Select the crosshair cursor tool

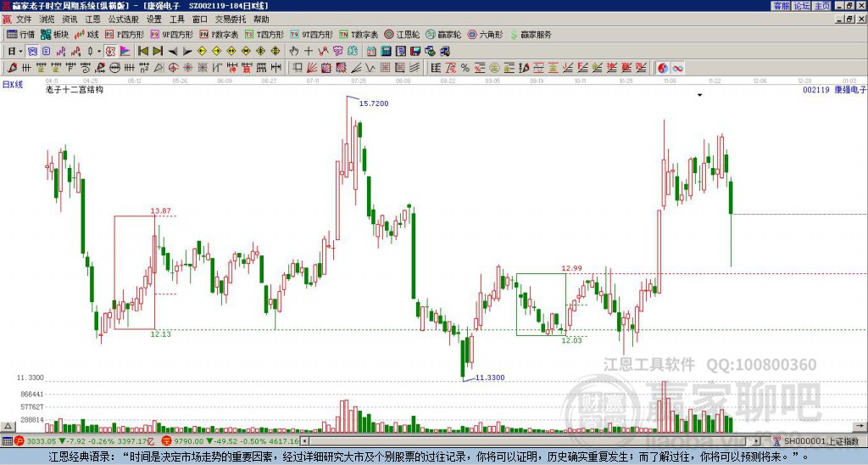point(309,51)
